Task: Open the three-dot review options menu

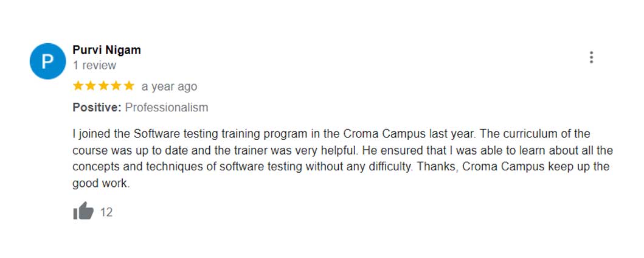Action: (591, 58)
